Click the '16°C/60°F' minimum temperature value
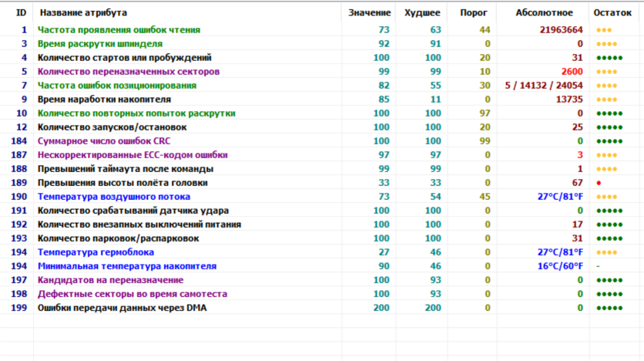Screen dimensions: 644x361 pos(560,266)
